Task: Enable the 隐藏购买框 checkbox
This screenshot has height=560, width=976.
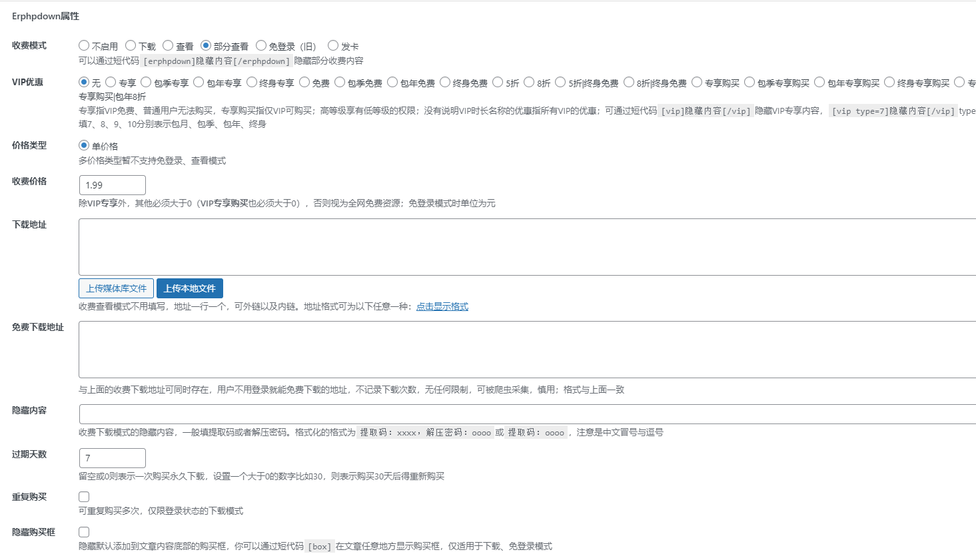Action: coord(84,532)
